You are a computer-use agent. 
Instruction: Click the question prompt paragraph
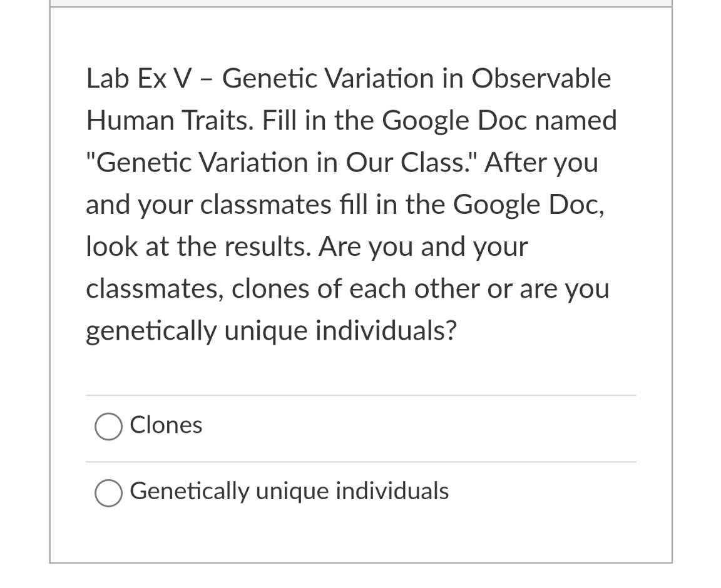click(x=350, y=203)
